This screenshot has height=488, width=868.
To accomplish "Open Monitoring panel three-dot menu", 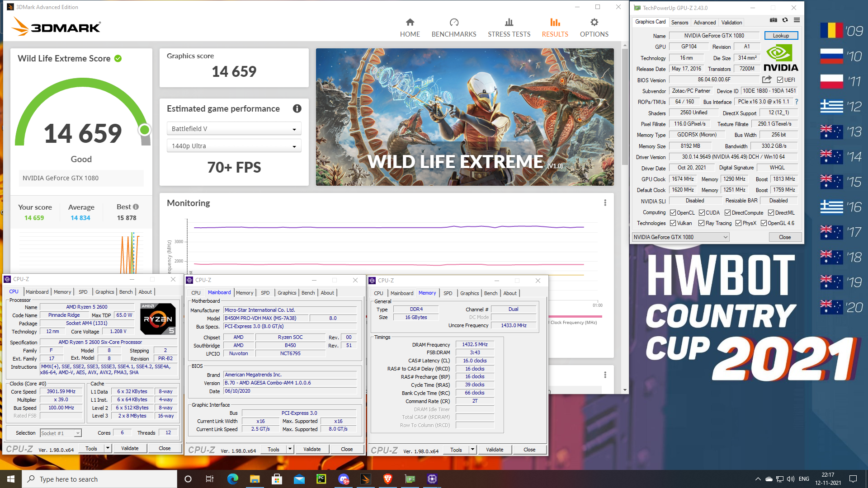I will point(605,203).
